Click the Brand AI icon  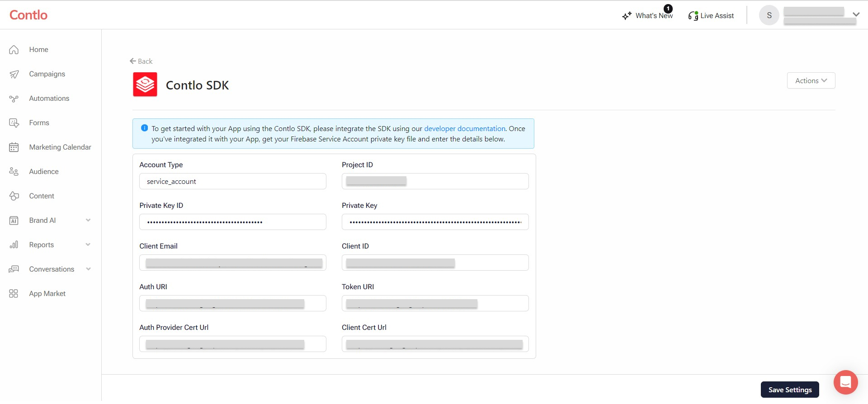coord(14,221)
